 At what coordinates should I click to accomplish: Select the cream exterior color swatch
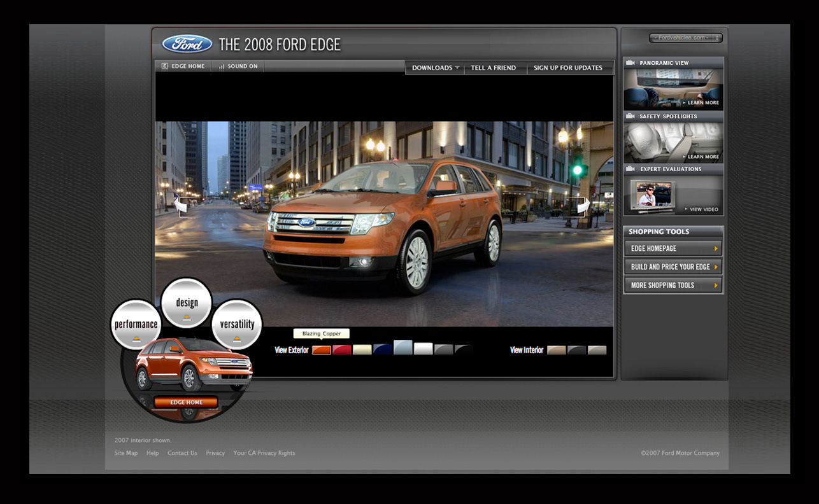pyautogui.click(x=362, y=350)
